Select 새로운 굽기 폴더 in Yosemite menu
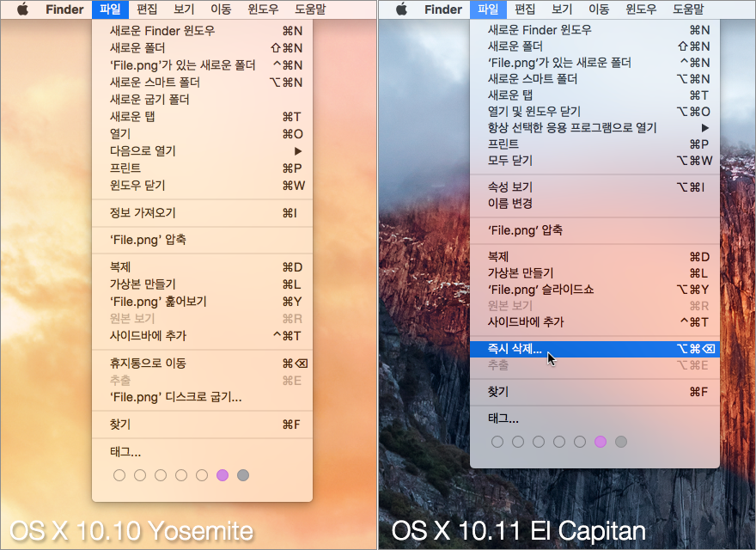The height and width of the screenshot is (550, 756). [202, 100]
